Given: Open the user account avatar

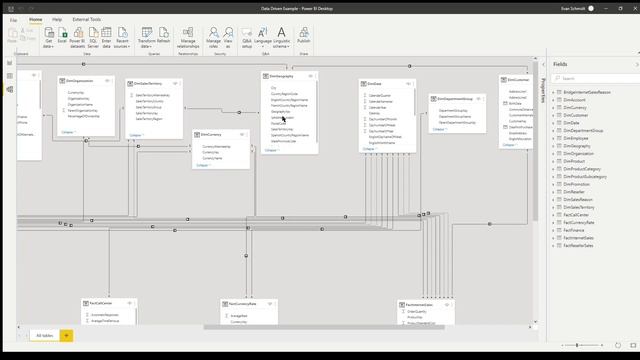Looking at the screenshot, I should (x=591, y=8).
